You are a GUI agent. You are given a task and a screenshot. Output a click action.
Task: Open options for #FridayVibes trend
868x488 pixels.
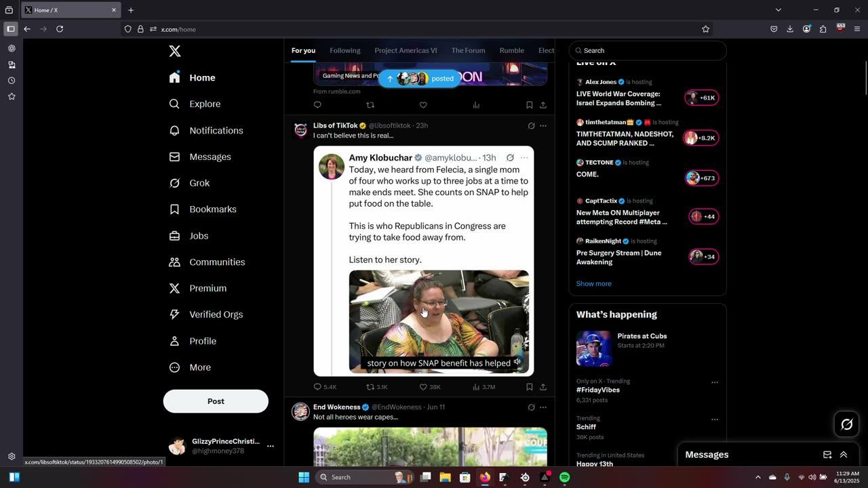click(715, 382)
